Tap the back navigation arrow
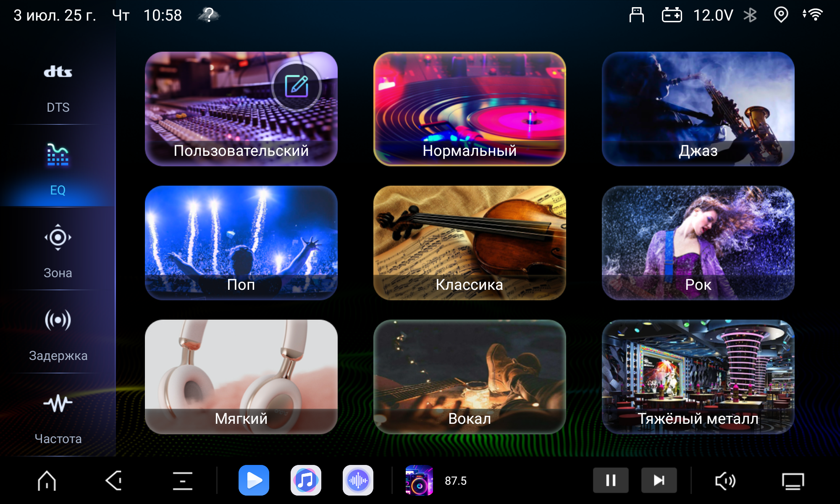 (x=114, y=480)
